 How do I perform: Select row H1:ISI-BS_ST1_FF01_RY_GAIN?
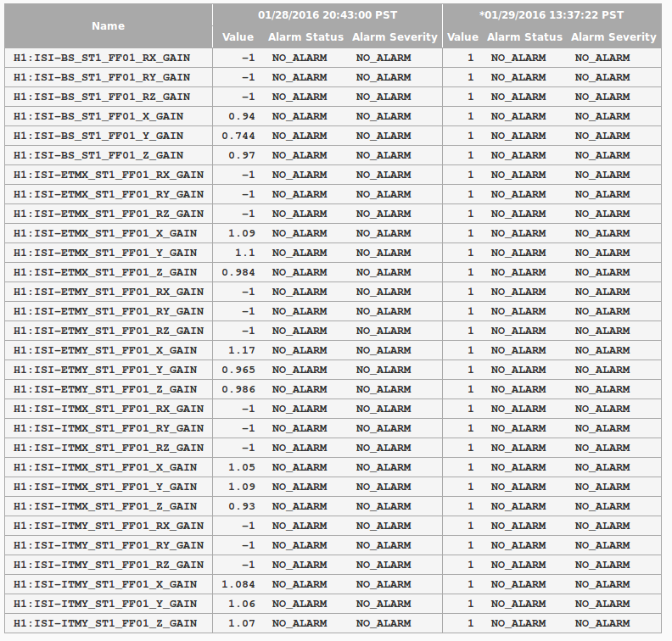coord(333,77)
